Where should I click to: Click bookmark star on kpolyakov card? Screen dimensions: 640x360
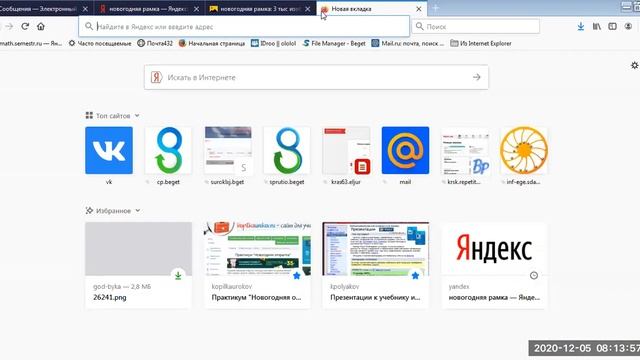pyautogui.click(x=415, y=276)
